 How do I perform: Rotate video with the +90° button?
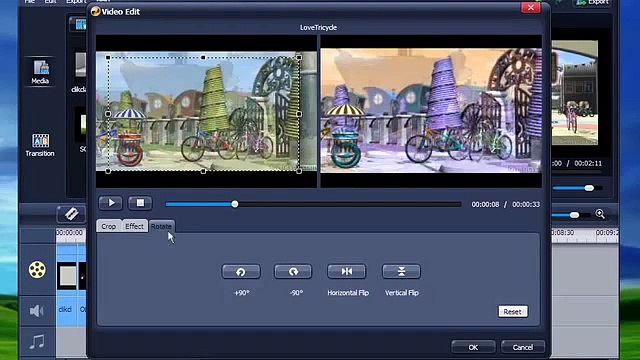241,272
